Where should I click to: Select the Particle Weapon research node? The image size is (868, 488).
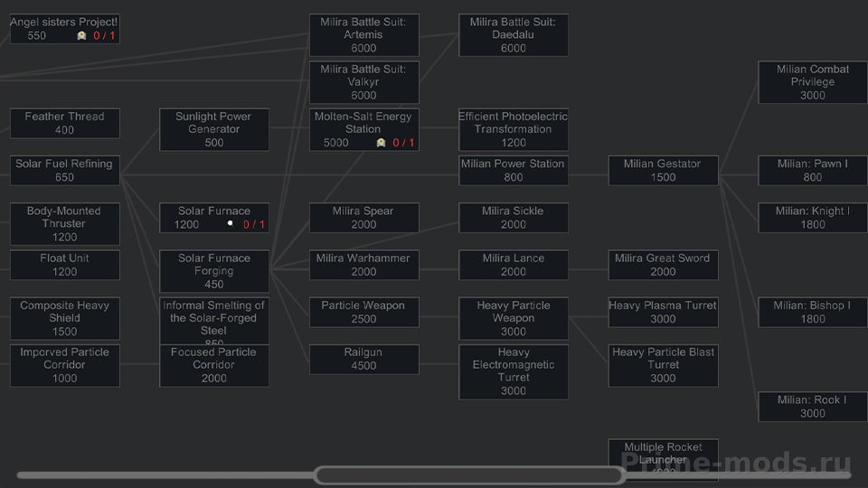click(363, 312)
